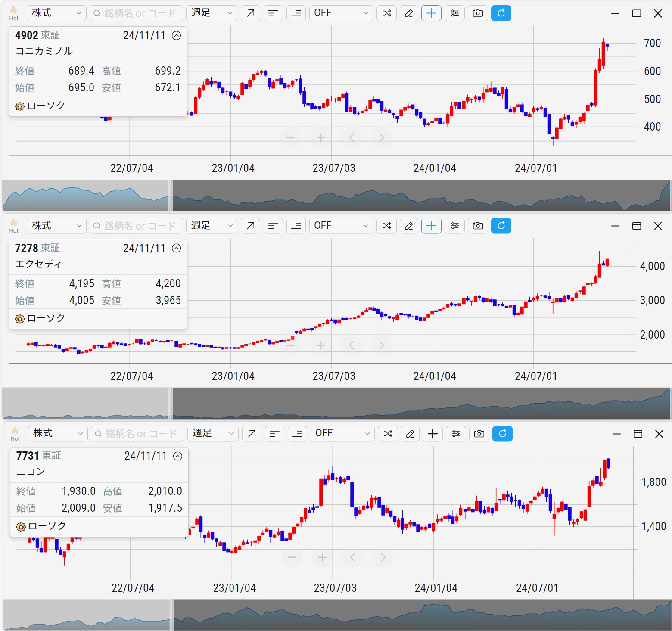Click the range navigator handle under 4902 chart
The height and width of the screenshot is (631, 672).
(171, 196)
